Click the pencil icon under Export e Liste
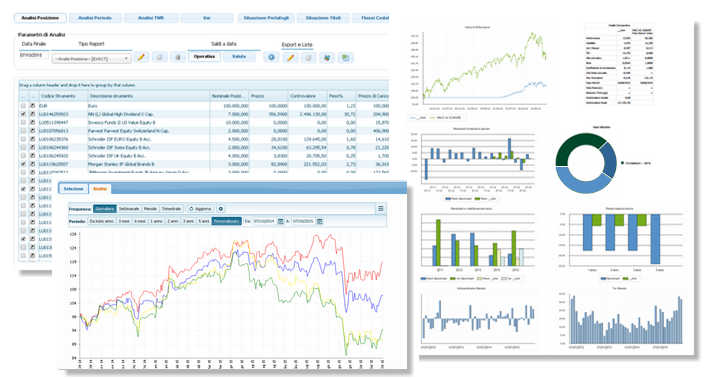 pyautogui.click(x=290, y=58)
